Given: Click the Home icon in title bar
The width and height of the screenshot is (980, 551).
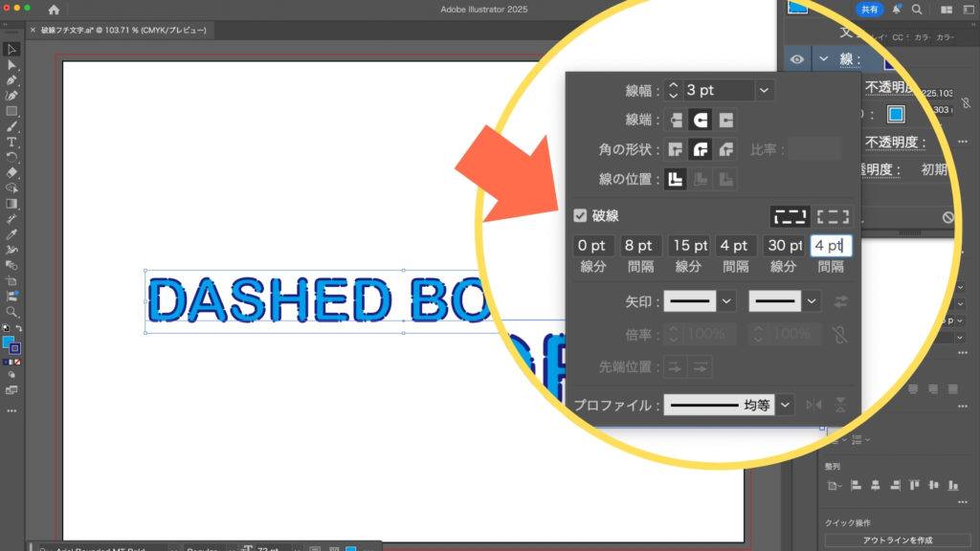Looking at the screenshot, I should pos(54,10).
